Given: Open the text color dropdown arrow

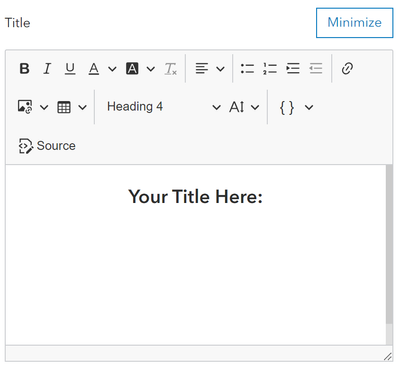Looking at the screenshot, I should (112, 69).
